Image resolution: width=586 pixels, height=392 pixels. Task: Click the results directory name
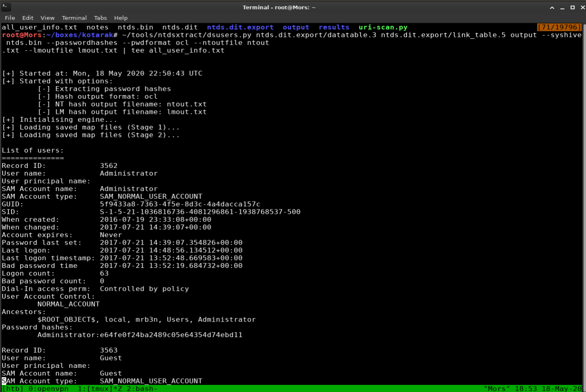(x=334, y=27)
